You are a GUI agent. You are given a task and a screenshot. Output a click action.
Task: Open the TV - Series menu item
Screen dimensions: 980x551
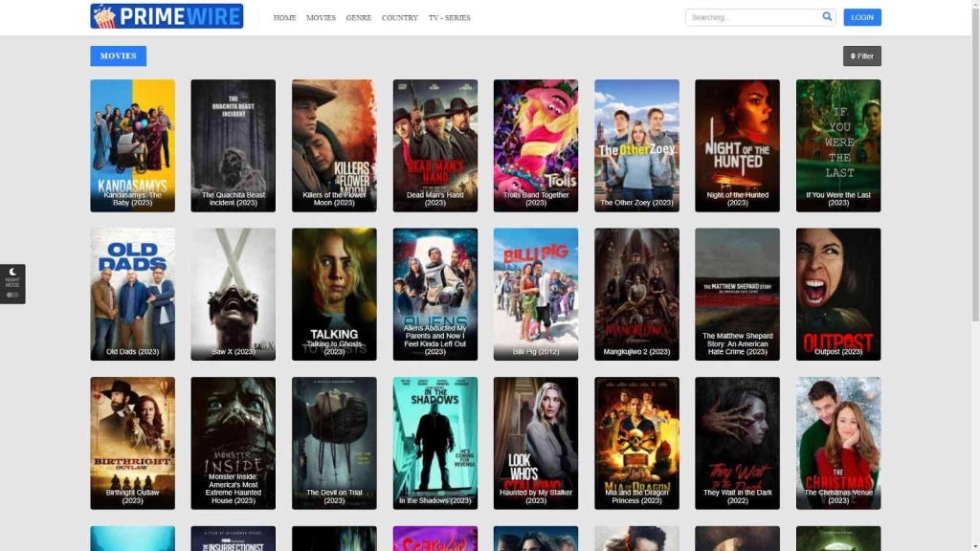(449, 17)
